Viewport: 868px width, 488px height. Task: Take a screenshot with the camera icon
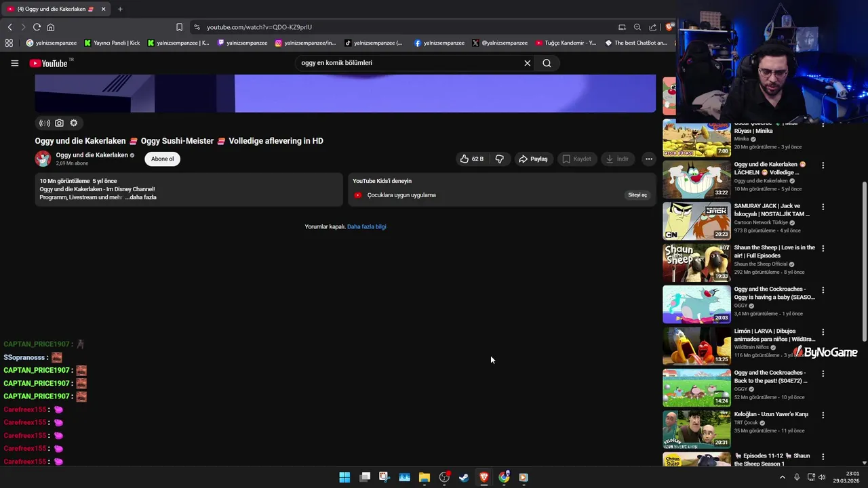(59, 123)
